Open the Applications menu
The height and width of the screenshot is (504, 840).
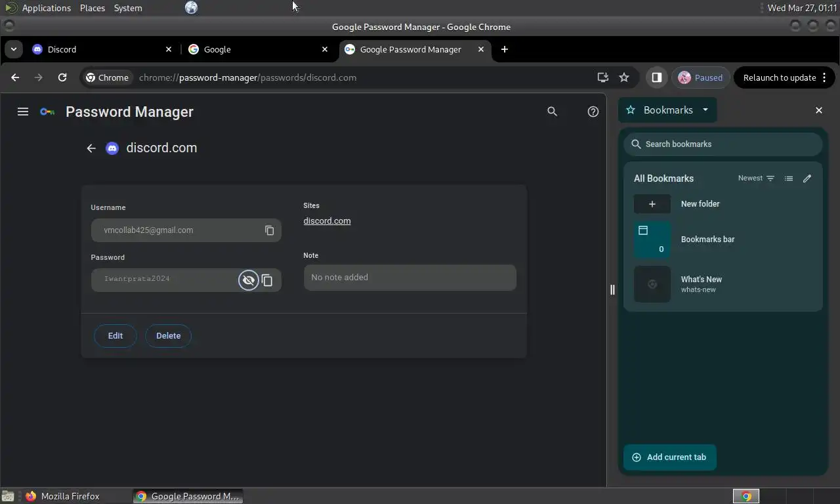tap(46, 8)
